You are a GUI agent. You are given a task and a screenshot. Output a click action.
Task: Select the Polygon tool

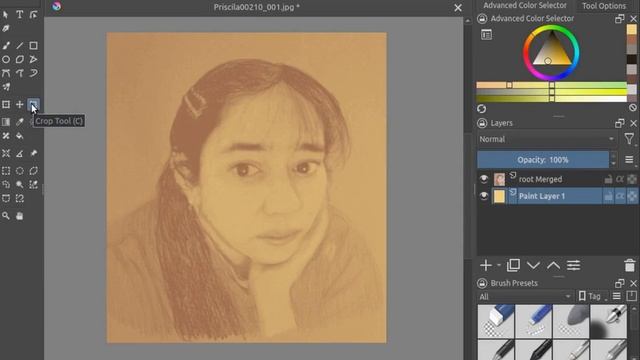pos(20,60)
